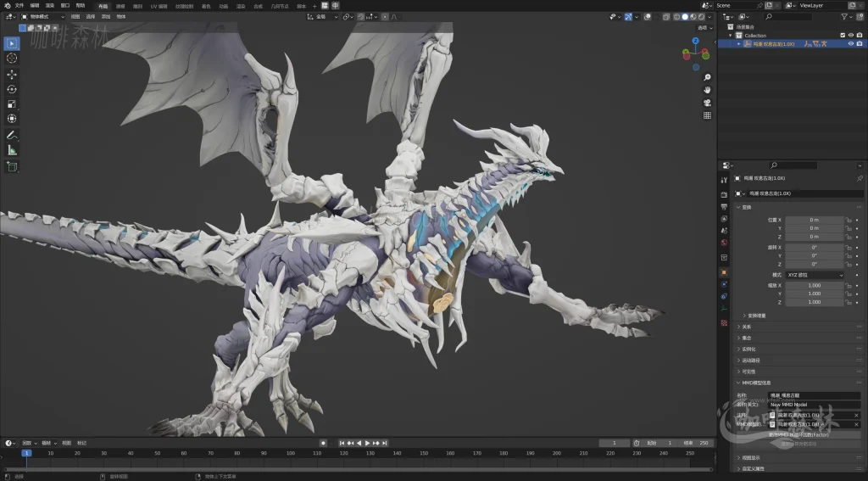Switch to the UV Editing workspace tab

click(159, 6)
